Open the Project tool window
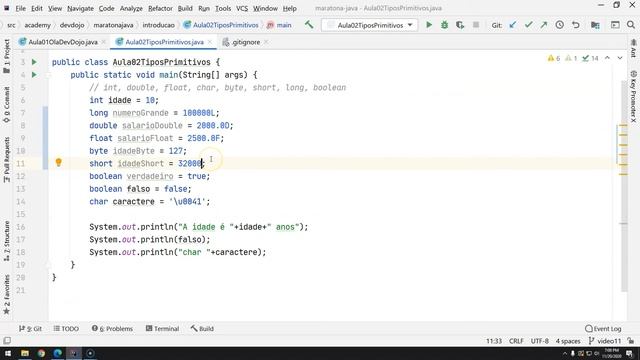640x360 pixels. click(x=7, y=56)
